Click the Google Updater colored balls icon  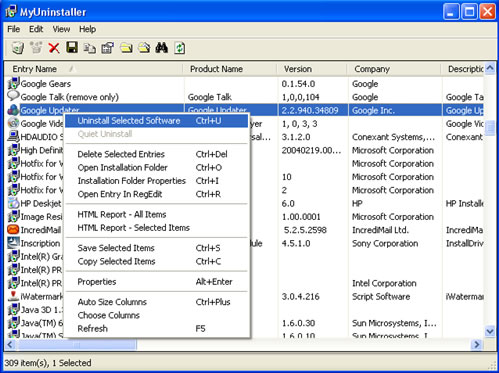[x=13, y=110]
